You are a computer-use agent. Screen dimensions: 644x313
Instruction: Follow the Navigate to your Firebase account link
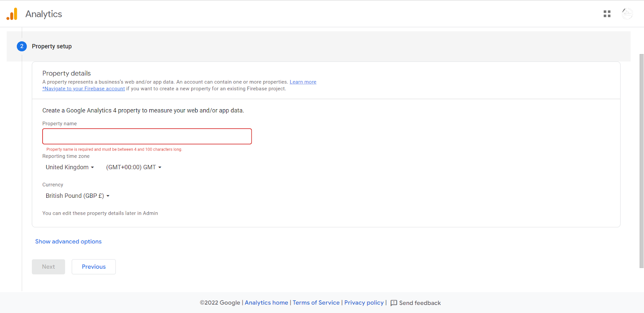(x=84, y=89)
